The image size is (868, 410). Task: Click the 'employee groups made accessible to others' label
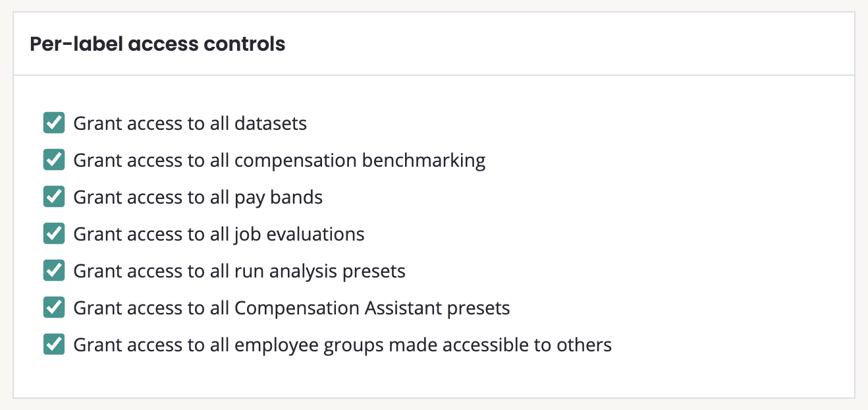(x=421, y=345)
